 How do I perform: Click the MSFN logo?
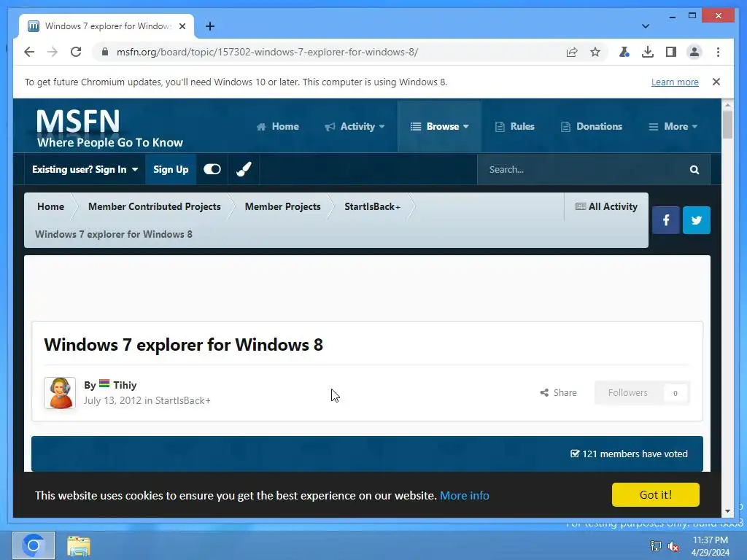[x=109, y=128]
